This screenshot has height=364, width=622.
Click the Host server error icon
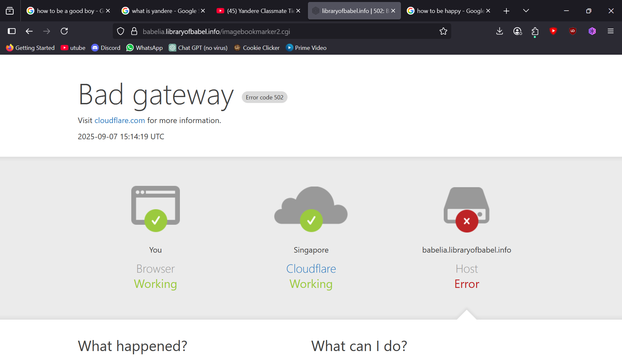tap(467, 209)
